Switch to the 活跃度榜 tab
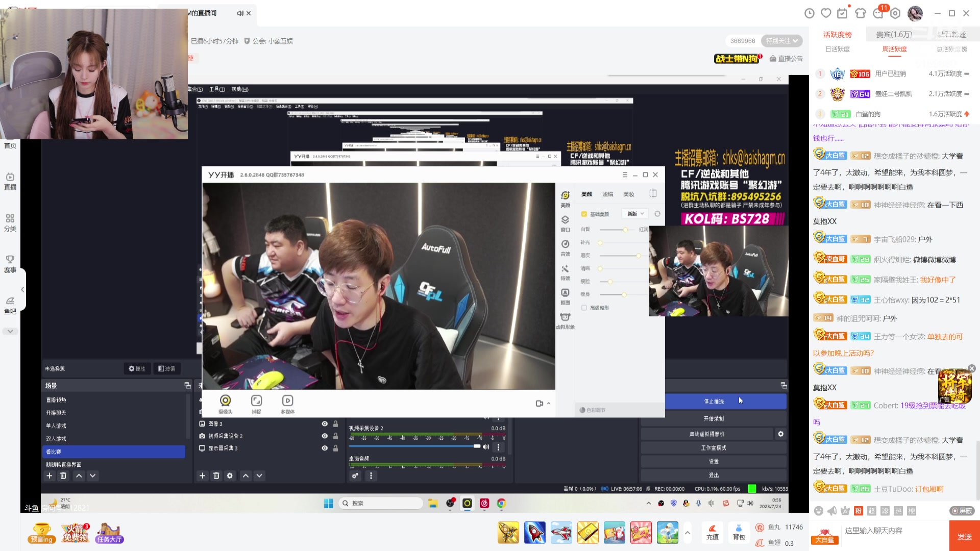This screenshot has width=980, height=551. tap(838, 34)
